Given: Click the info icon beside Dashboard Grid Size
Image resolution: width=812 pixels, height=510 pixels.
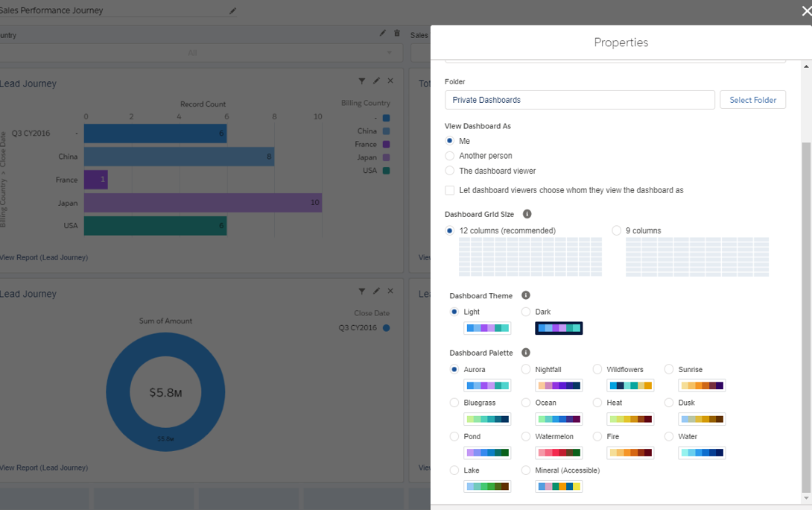Looking at the screenshot, I should (527, 214).
